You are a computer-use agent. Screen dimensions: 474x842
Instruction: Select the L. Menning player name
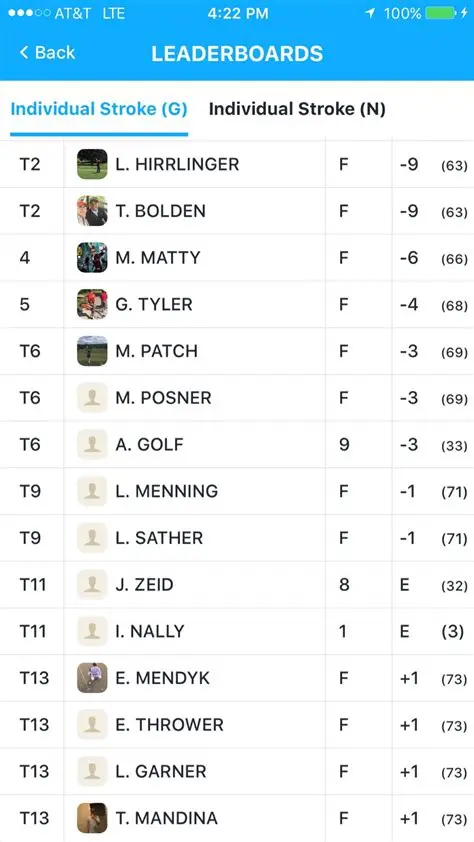(x=166, y=491)
